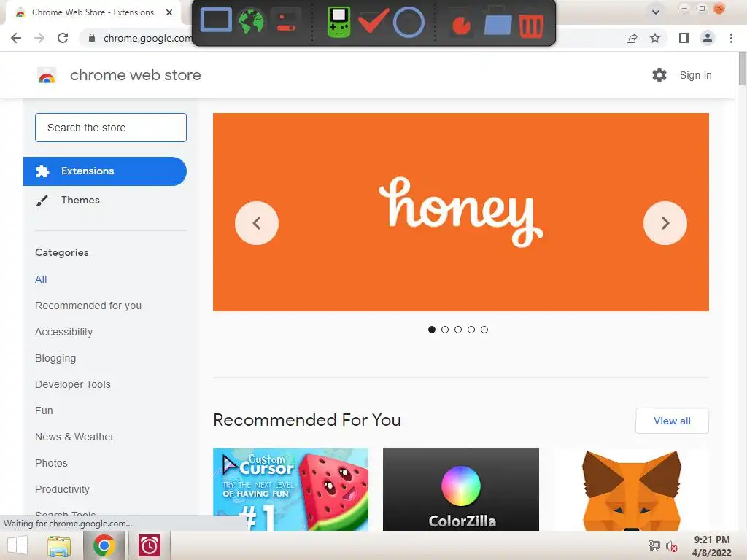Click Sign in link
Image resolution: width=747 pixels, height=560 pixels.
695,75
